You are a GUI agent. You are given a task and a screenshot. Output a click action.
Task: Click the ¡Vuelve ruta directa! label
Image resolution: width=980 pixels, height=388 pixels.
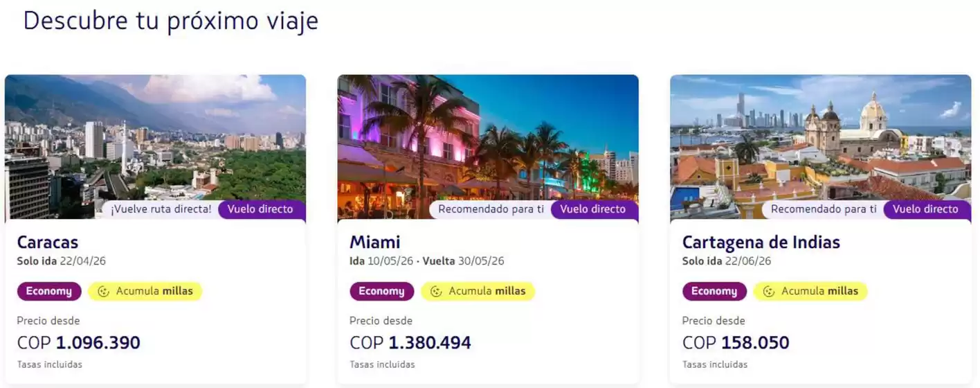[161, 209]
